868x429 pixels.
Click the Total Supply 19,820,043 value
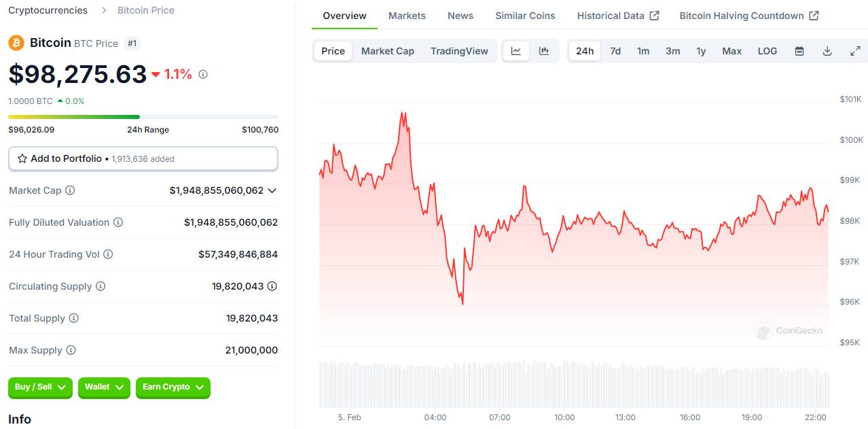coord(252,318)
